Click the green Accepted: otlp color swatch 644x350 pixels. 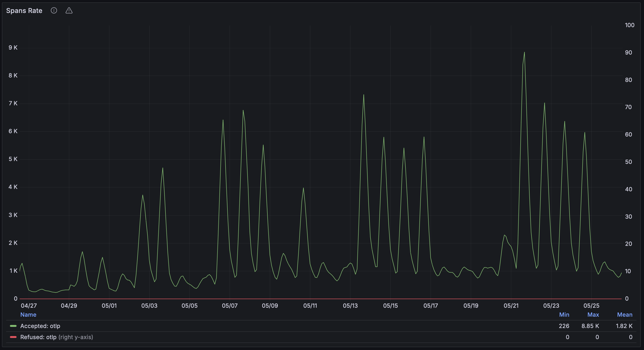point(13,326)
